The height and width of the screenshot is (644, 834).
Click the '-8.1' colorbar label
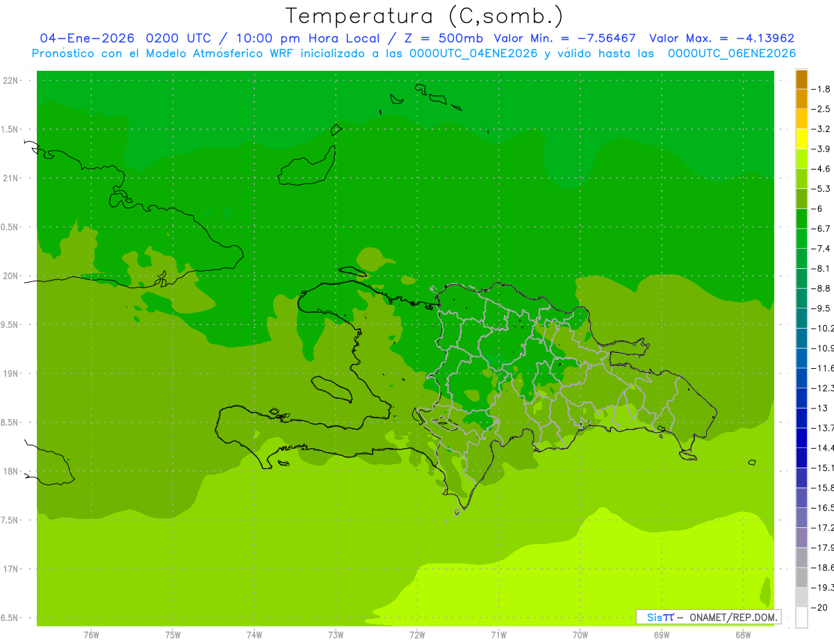point(821,268)
